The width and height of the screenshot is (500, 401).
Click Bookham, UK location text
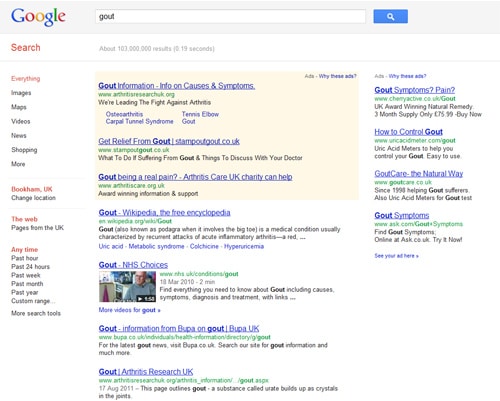[32, 189]
